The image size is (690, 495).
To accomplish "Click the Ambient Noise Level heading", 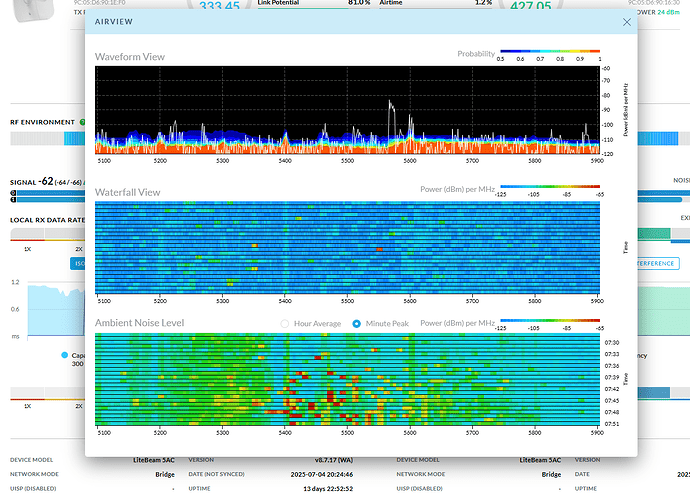I will 139,323.
